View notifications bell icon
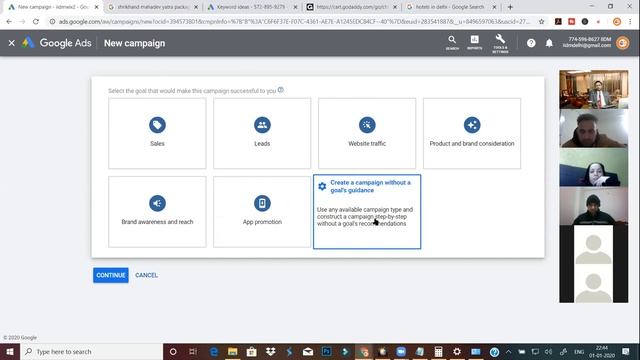Screen dimensions: 640x360 point(549,43)
